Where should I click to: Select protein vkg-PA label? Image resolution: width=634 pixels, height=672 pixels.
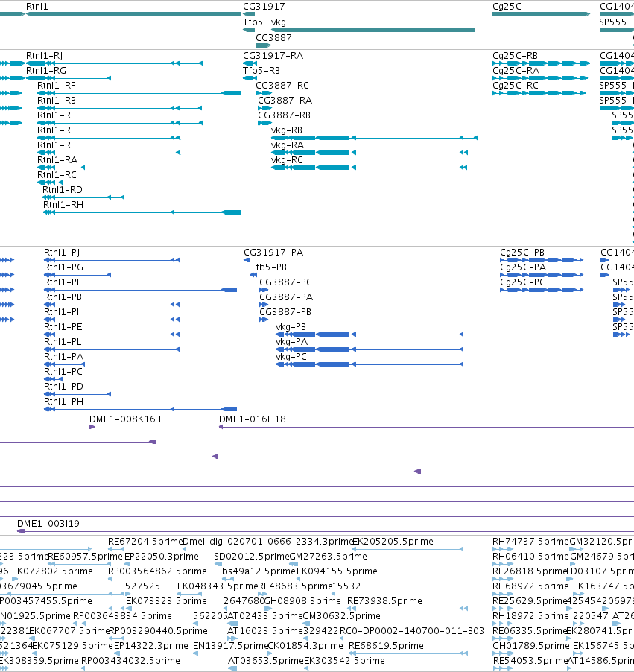pos(291,342)
